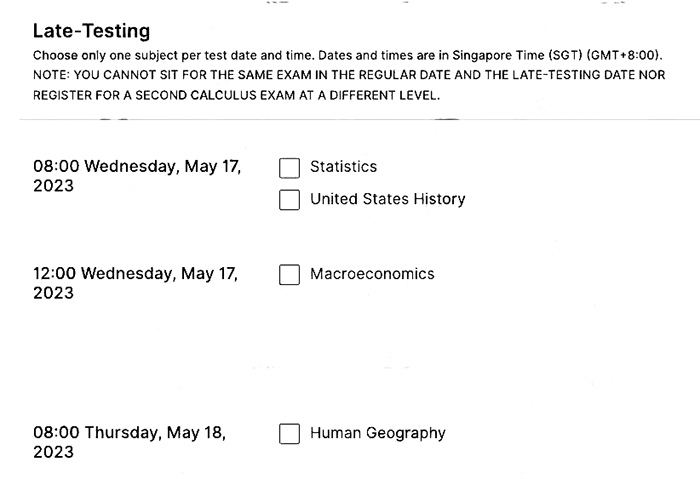Click the 08:00 Thursday, May 18 time slot
Screen dimensions: 700x479
click(x=129, y=433)
